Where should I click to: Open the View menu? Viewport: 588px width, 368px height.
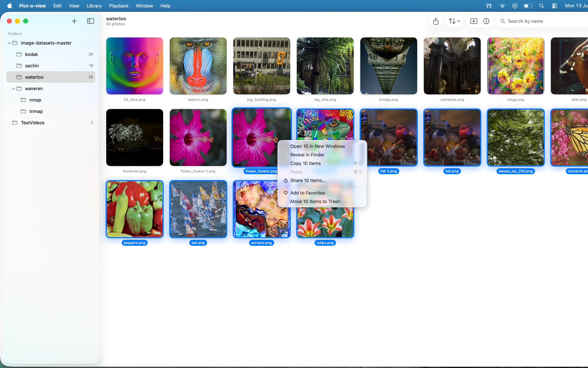74,6
